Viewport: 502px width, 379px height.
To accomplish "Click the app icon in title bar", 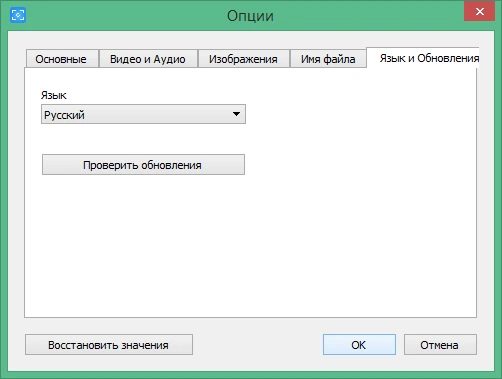I will click(x=18, y=15).
